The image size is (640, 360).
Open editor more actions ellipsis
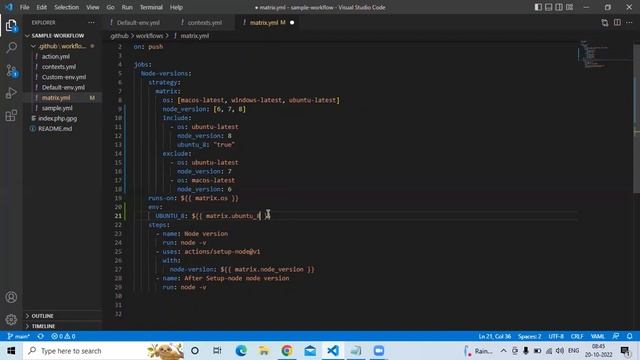click(x=629, y=22)
